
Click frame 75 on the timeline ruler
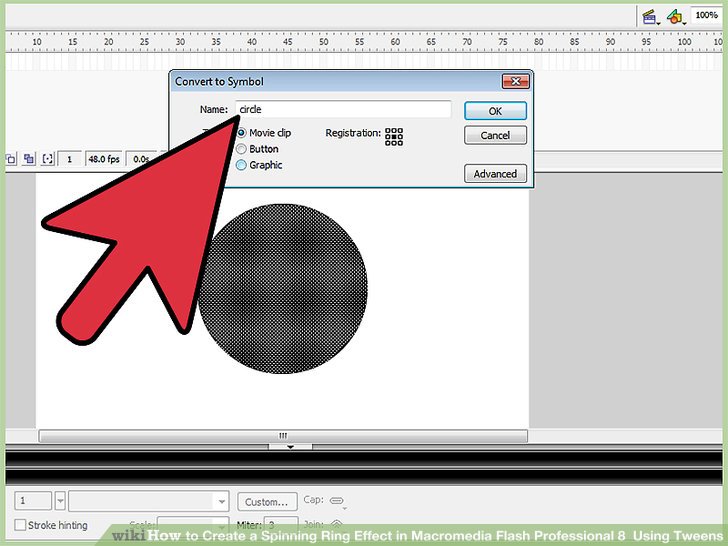coord(503,42)
